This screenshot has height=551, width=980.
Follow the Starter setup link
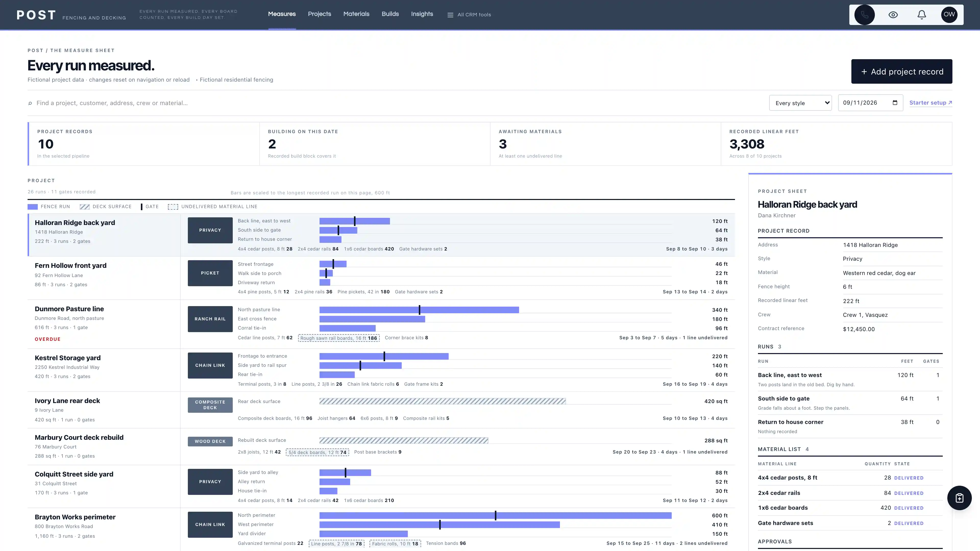click(930, 103)
